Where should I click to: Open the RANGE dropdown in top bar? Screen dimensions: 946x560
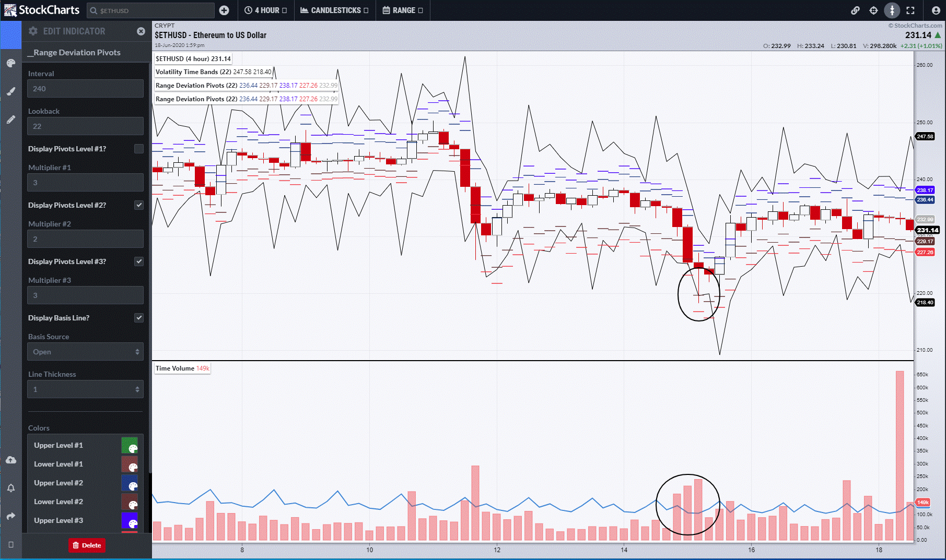tap(403, 10)
